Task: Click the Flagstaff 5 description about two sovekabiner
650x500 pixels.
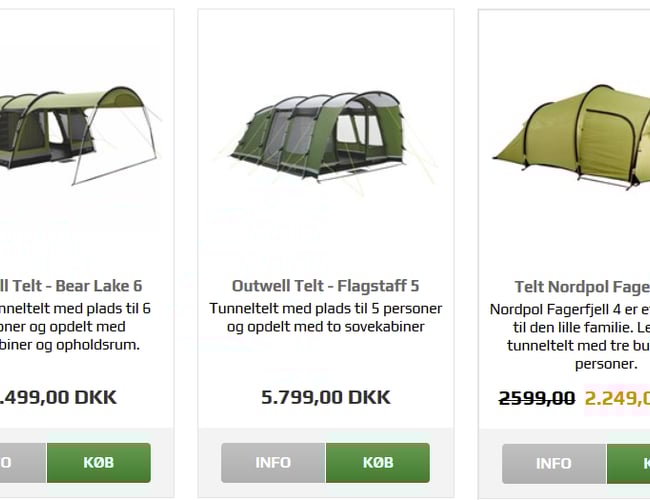Action: 325,318
